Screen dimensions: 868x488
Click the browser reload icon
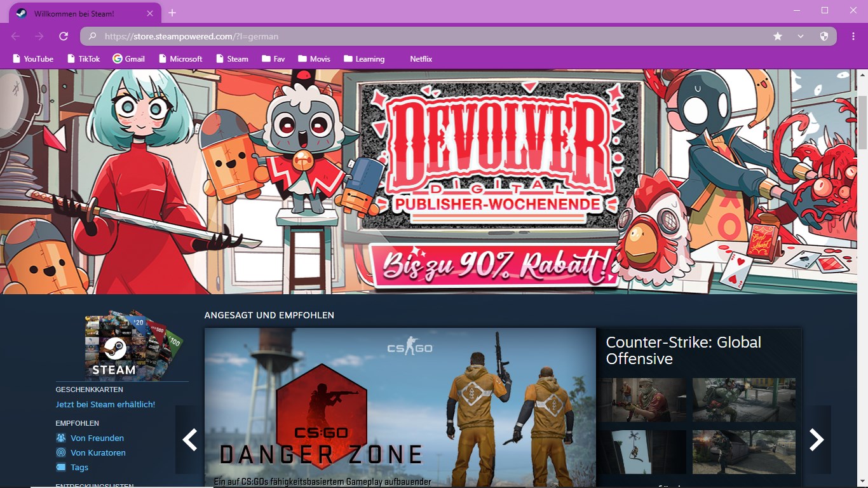(x=64, y=36)
